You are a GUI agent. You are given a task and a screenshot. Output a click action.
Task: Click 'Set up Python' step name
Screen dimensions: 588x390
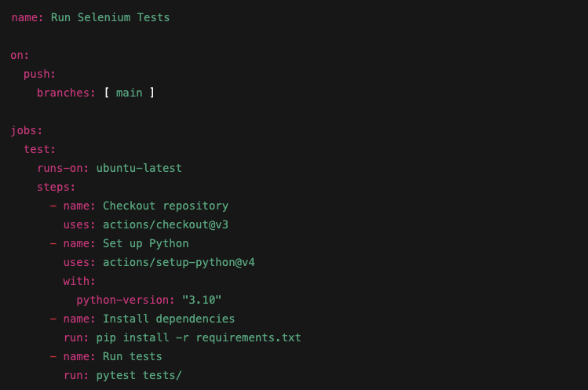tap(146, 244)
